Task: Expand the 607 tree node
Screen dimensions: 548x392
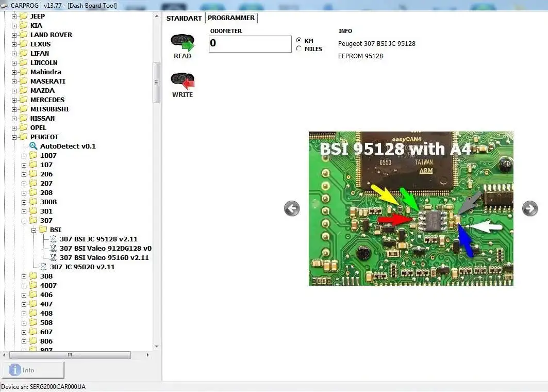Action: (x=24, y=332)
